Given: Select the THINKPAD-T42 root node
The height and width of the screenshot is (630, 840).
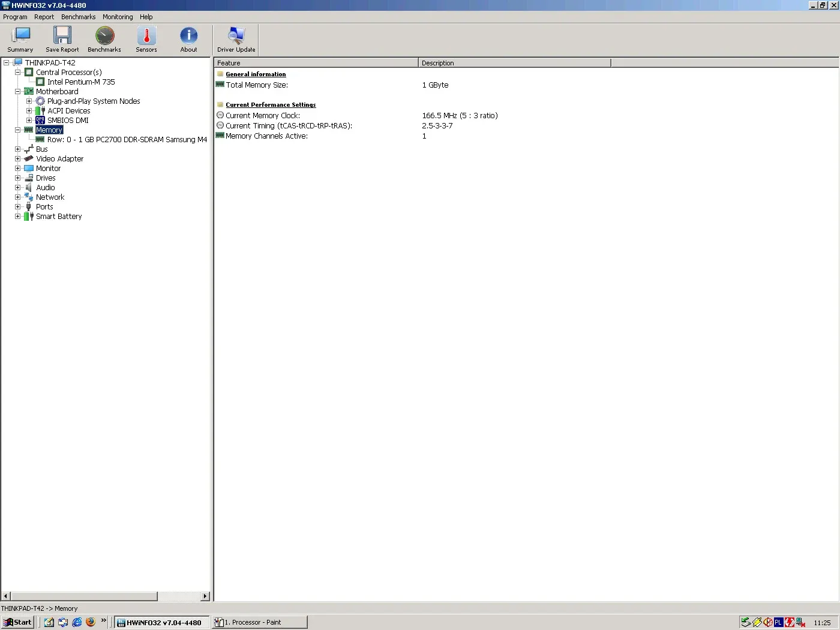Looking at the screenshot, I should (50, 62).
